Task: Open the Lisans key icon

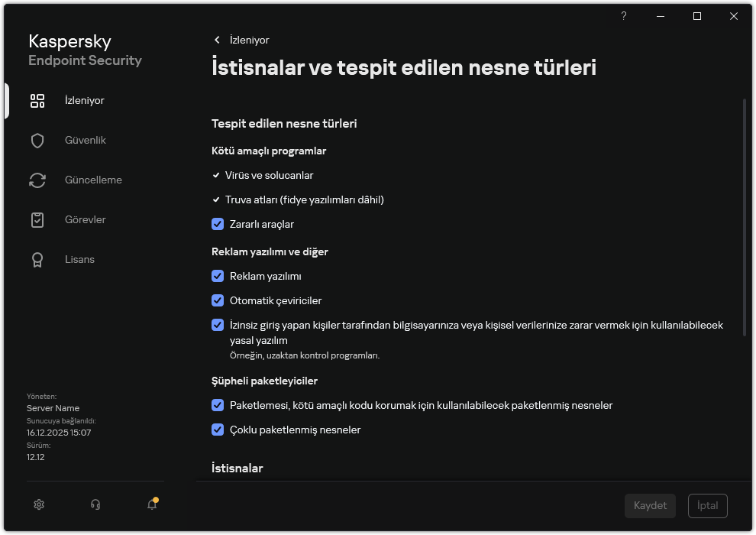Action: 37,259
